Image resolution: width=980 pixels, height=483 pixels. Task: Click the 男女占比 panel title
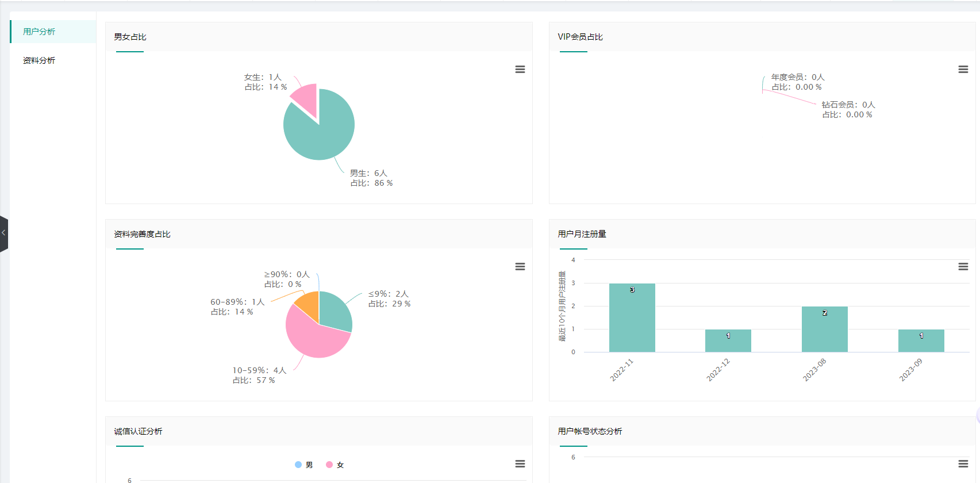tap(130, 37)
